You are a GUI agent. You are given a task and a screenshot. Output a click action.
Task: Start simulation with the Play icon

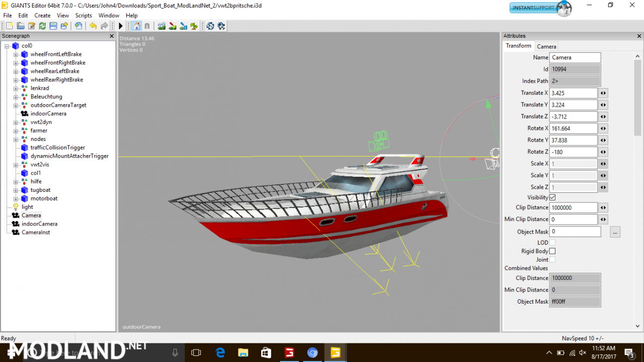point(121,26)
